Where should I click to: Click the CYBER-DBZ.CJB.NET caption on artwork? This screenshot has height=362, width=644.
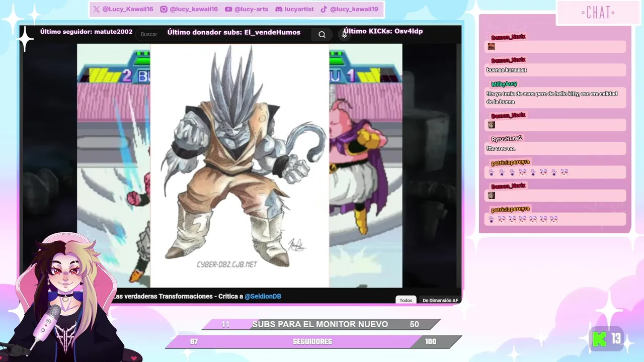(x=227, y=264)
